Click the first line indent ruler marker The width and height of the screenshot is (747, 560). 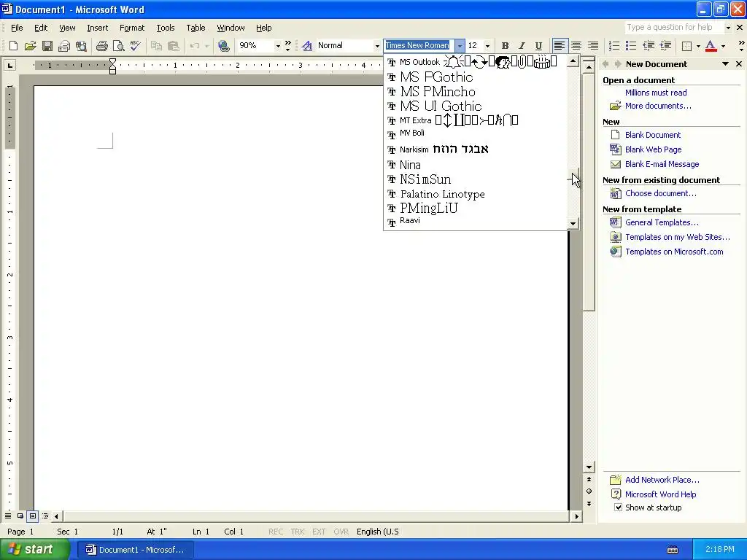pyautogui.click(x=112, y=61)
